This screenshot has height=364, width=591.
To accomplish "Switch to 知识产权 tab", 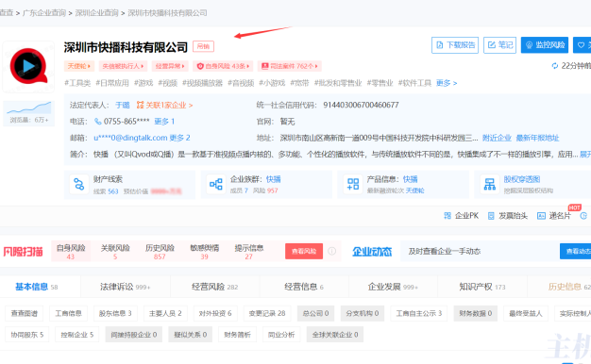I will point(482,287).
